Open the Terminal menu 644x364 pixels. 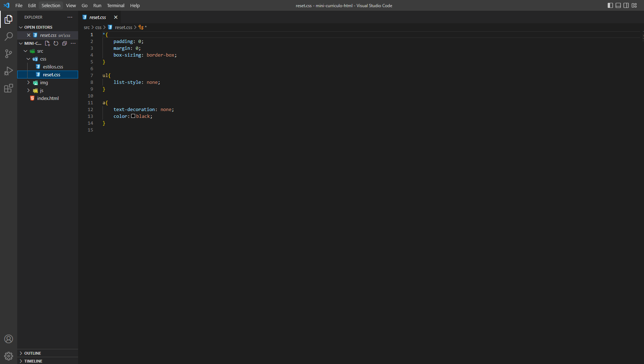(x=115, y=5)
